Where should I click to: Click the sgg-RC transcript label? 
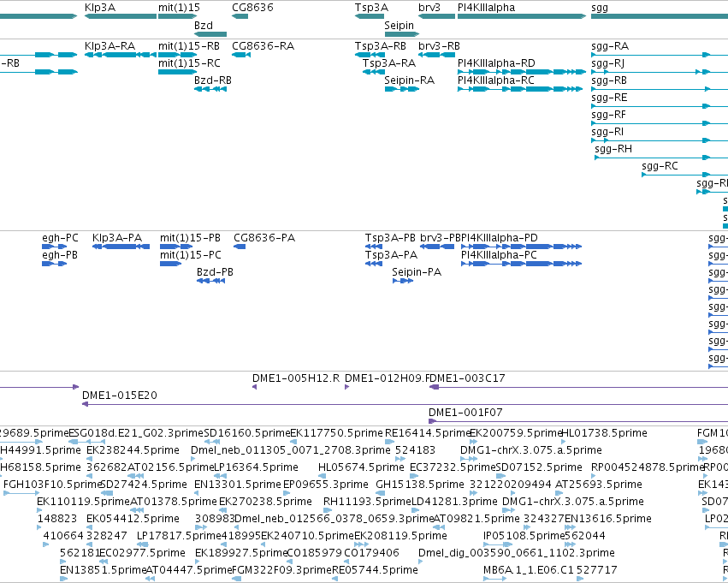(660, 166)
